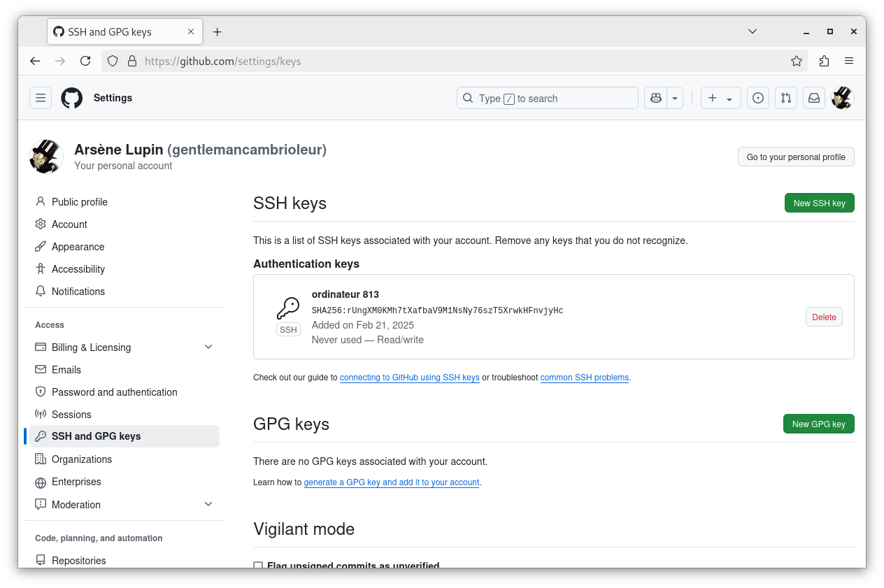Expand the Moderation section
This screenshot has width=884, height=588.
(x=208, y=504)
